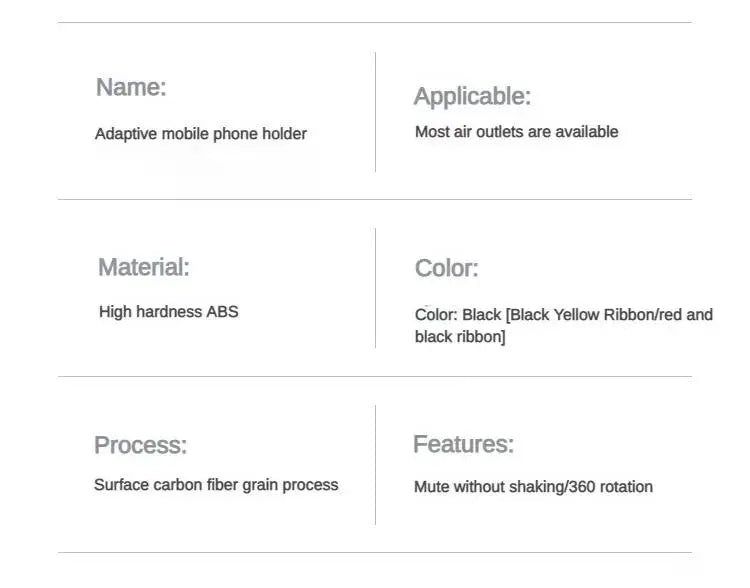750x588 pixels.
Task: Click the "Features:" heading
Action: [463, 445]
